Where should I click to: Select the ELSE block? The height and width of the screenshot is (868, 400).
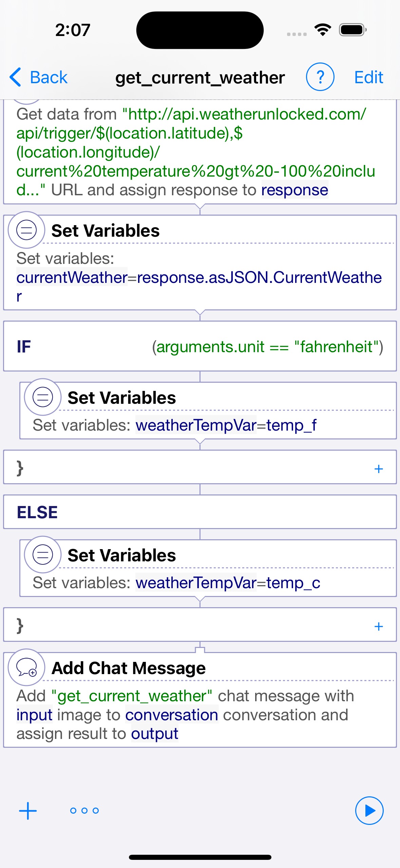coord(200,512)
